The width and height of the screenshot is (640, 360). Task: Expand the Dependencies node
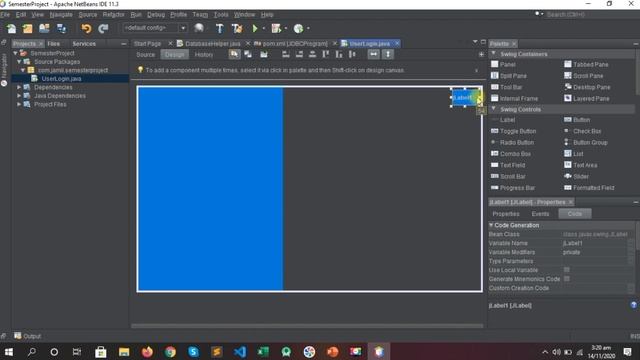pos(19,87)
